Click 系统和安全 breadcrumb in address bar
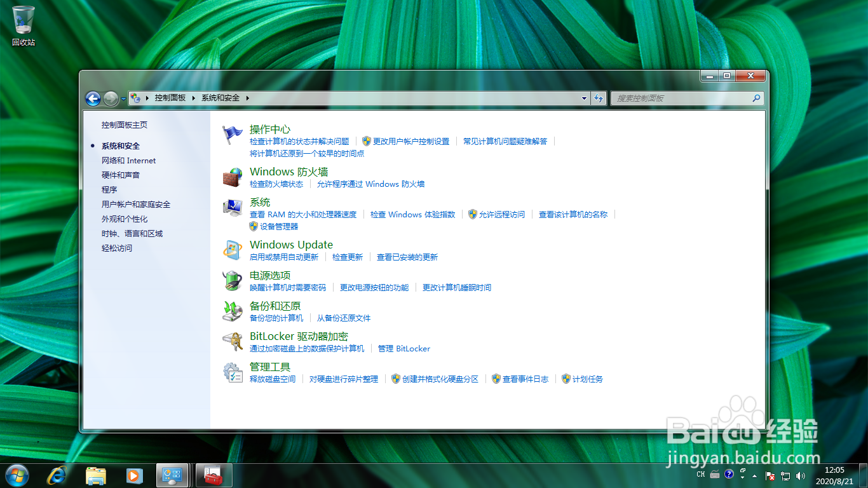 click(x=220, y=98)
